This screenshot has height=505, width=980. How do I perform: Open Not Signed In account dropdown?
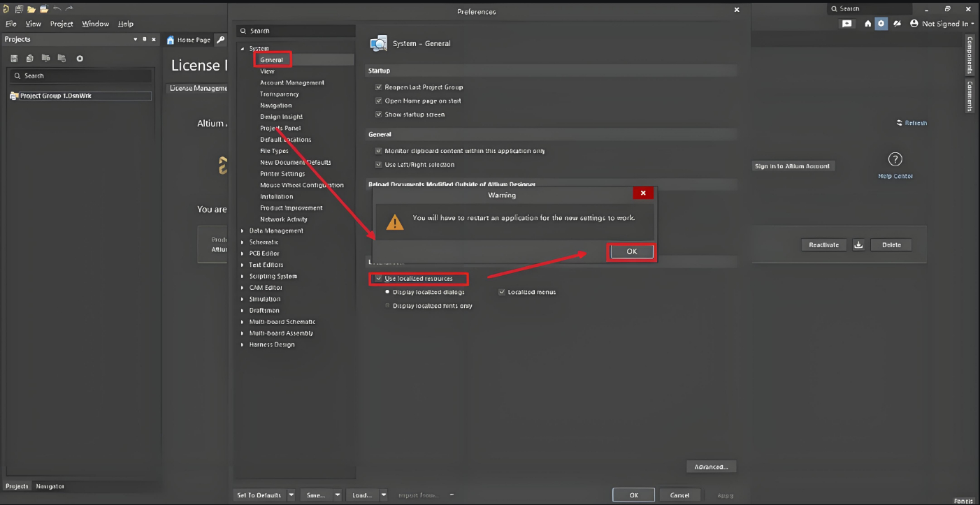click(x=948, y=23)
